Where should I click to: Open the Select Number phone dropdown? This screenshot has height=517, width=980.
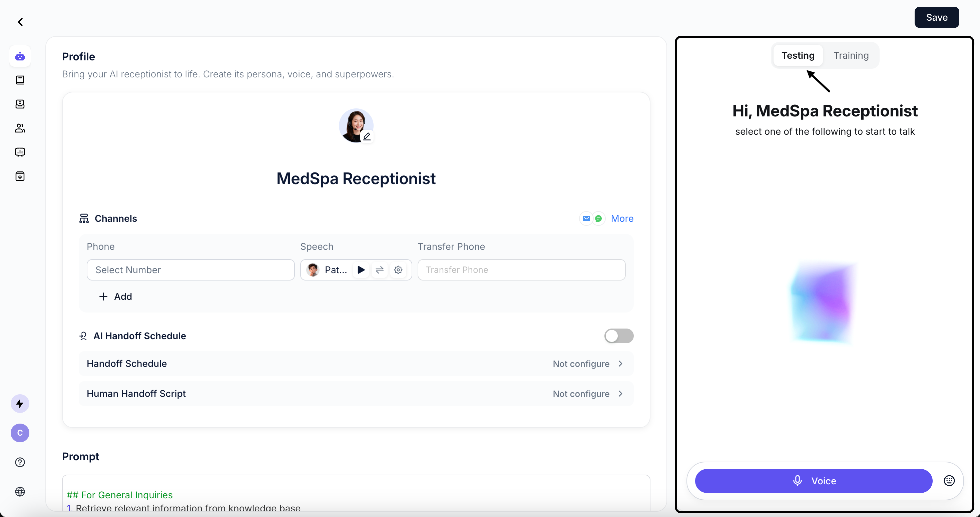tap(190, 270)
